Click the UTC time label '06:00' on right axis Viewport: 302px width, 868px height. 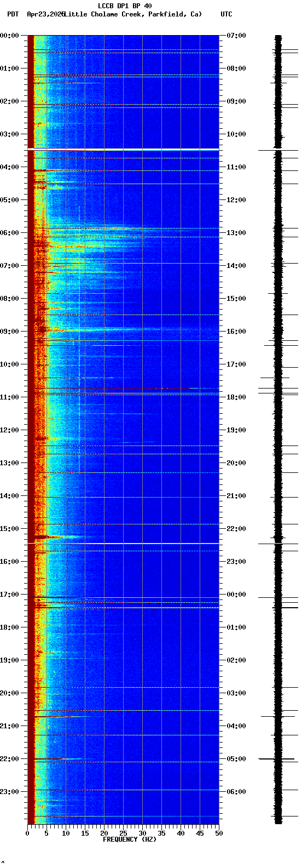point(236,792)
